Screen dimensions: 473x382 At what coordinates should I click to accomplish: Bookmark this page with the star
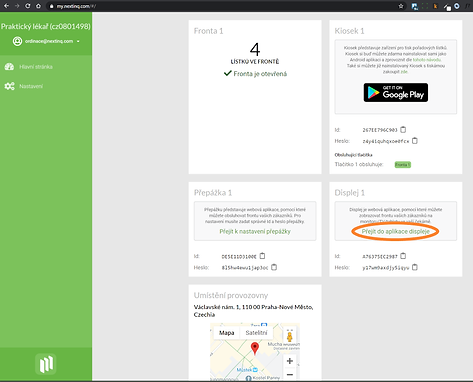pyautogui.click(x=401, y=6)
